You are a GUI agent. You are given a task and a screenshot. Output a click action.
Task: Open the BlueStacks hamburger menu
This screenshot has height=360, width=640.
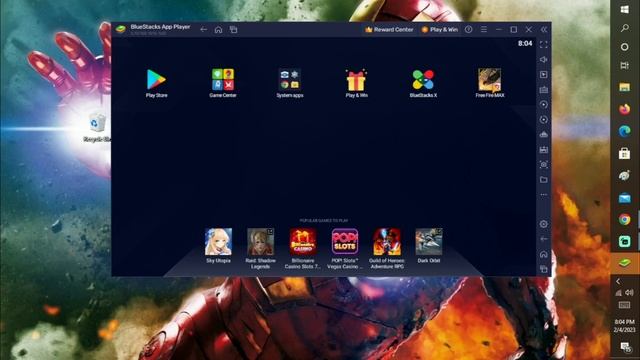tap(484, 29)
